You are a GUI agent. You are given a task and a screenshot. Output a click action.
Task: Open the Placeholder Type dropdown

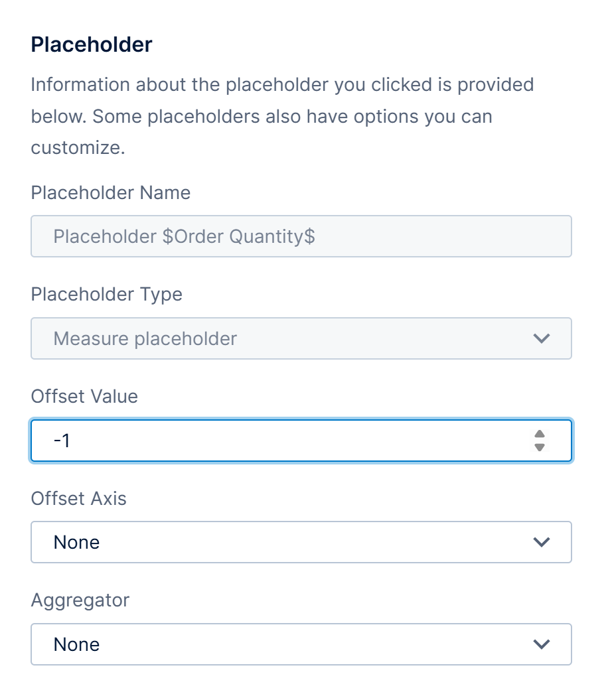(301, 338)
